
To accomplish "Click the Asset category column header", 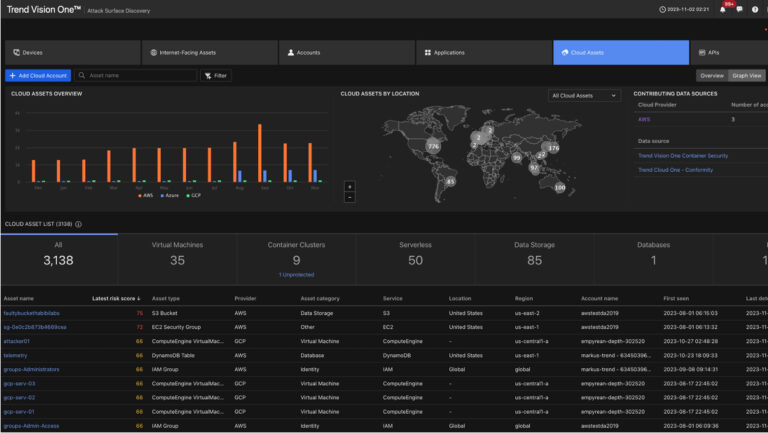I will point(320,298).
